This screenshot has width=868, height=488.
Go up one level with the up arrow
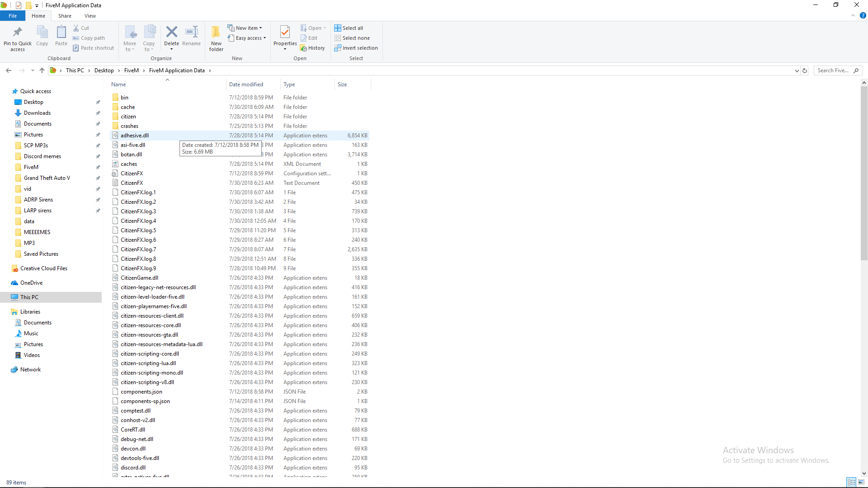tap(42, 70)
